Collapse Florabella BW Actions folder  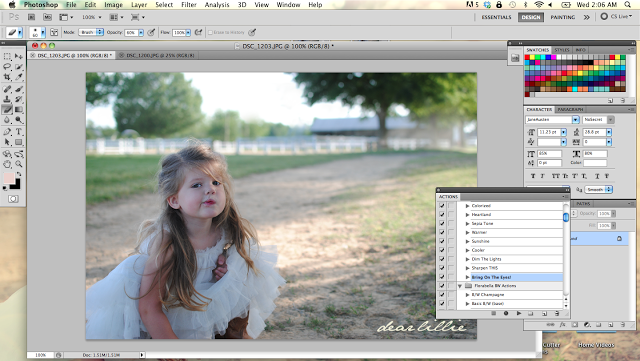coord(460,286)
